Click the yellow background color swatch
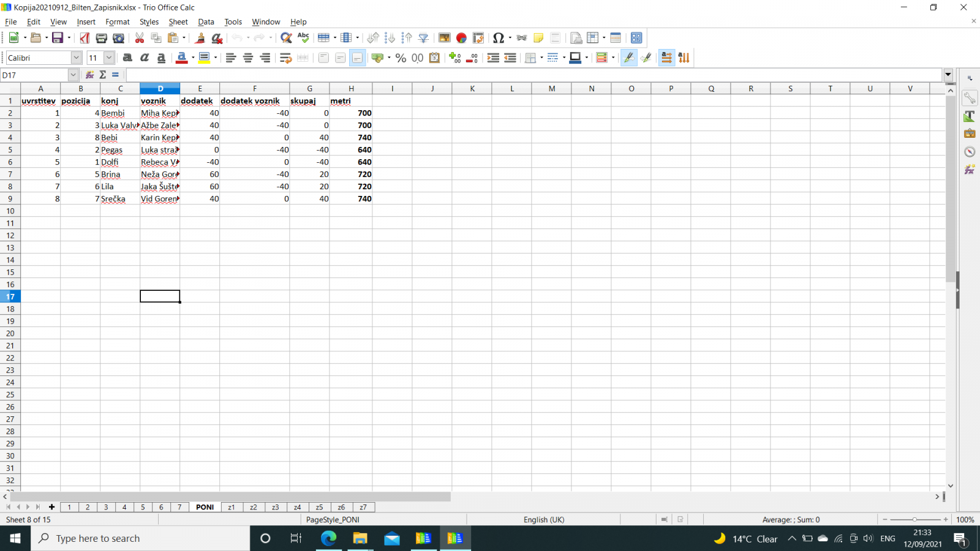This screenshot has height=551, width=980. [204, 58]
